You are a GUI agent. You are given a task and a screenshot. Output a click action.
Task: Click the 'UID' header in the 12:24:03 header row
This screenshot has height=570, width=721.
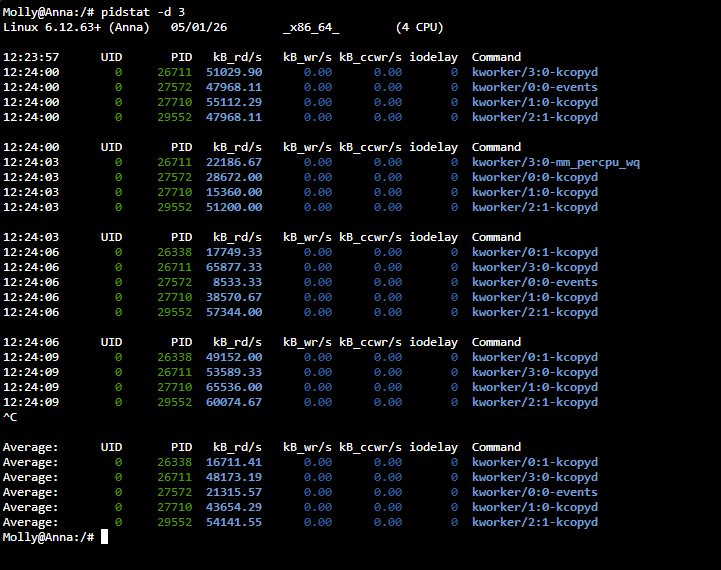(x=111, y=238)
